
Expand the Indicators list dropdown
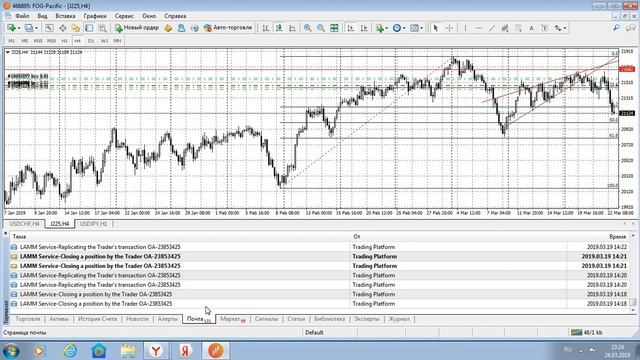[387, 28]
